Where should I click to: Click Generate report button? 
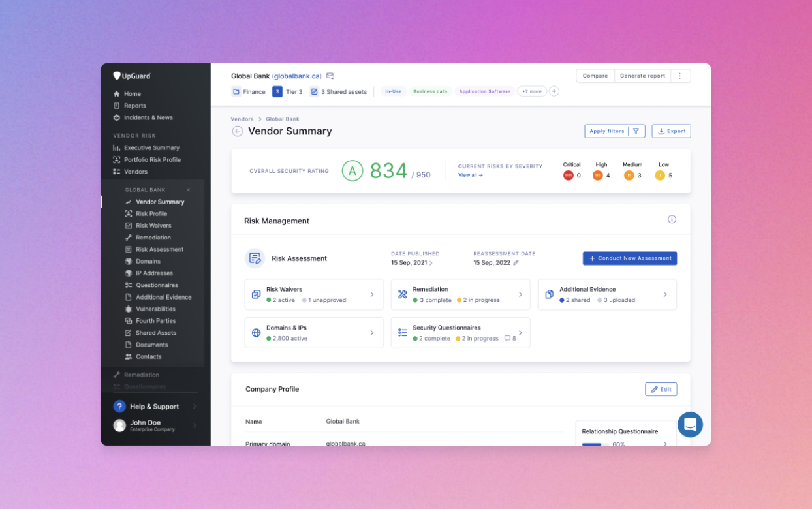pyautogui.click(x=642, y=76)
